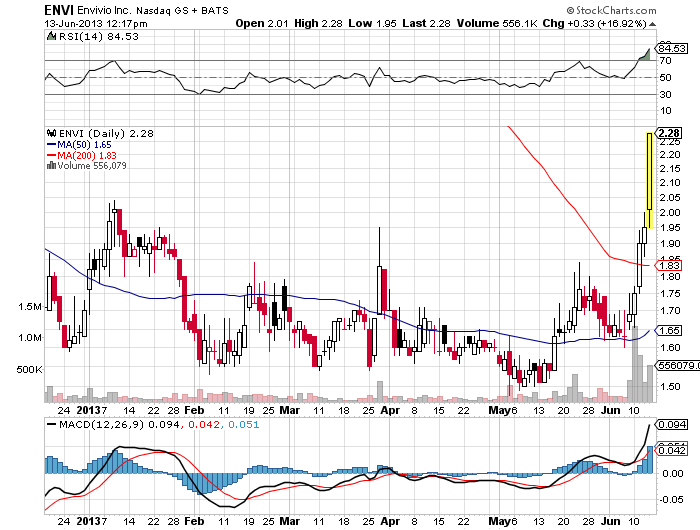This screenshot has height=530, width=700.
Task: Click the Low 1.95 value in the header
Action: pyautogui.click(x=372, y=23)
